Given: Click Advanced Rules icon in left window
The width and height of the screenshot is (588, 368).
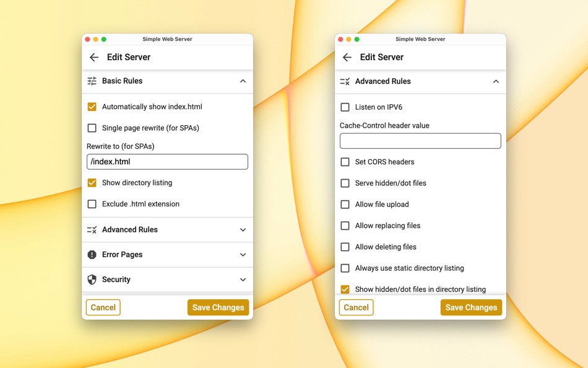Looking at the screenshot, I should (92, 229).
